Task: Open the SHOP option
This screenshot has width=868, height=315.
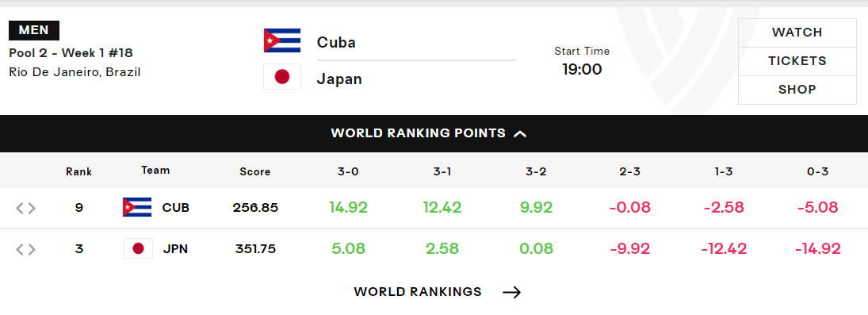Action: tap(797, 90)
